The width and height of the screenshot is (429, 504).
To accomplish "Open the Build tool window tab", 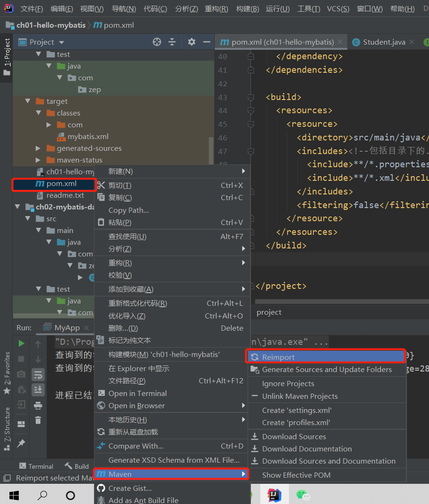I will tap(77, 466).
